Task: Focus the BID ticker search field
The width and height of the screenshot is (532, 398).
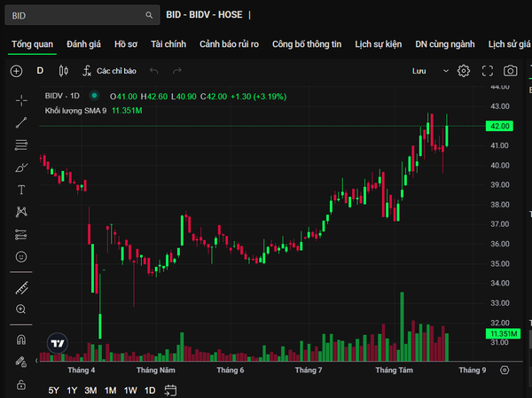Action: click(82, 15)
